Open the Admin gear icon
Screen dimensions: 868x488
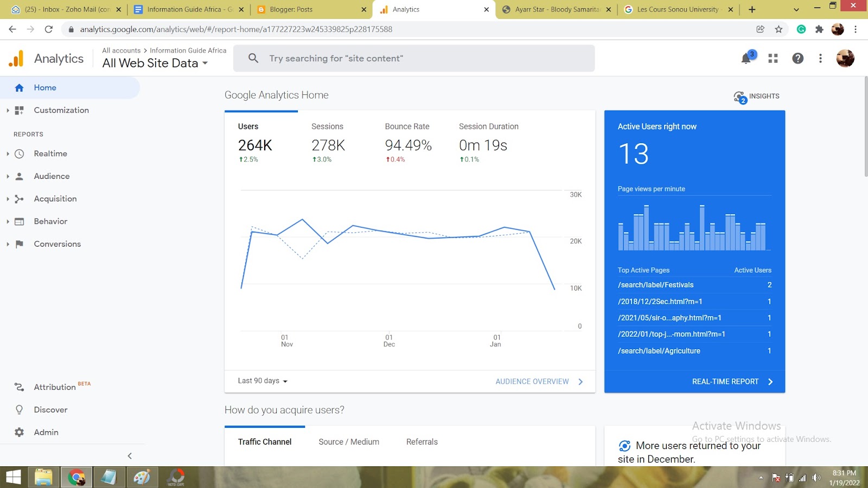[20, 432]
